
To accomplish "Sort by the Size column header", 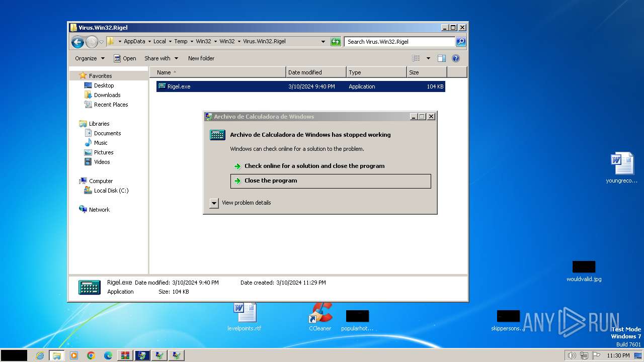I will pos(427,72).
